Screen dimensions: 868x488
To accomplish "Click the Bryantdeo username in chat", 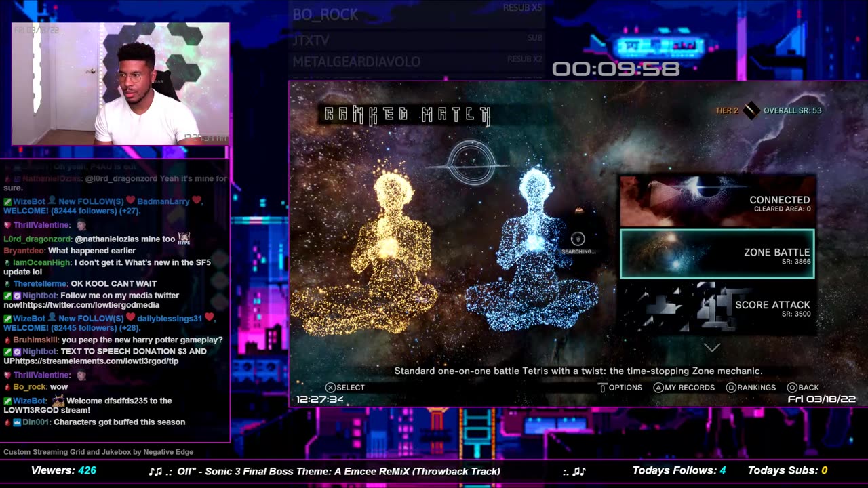I will pos(24,251).
